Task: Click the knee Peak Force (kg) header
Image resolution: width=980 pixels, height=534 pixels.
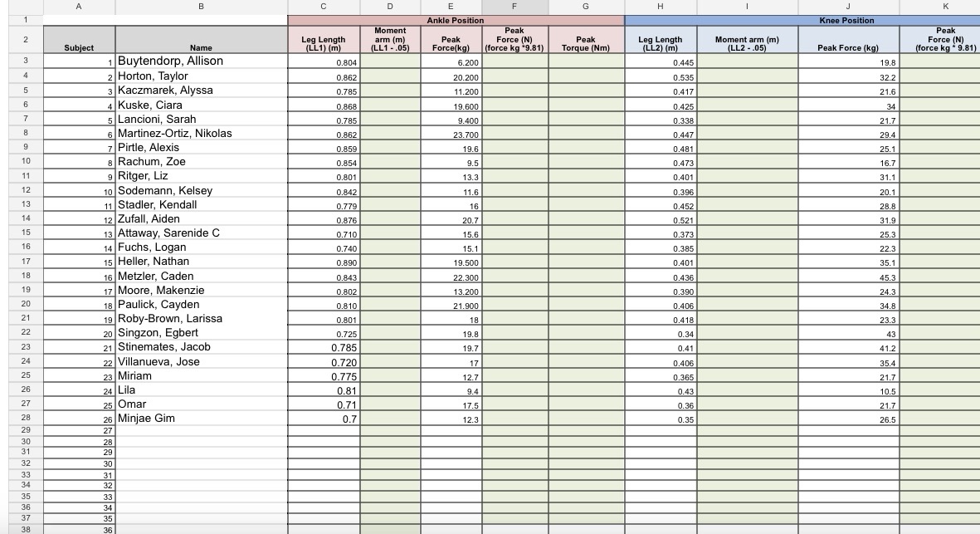Action: (849, 39)
